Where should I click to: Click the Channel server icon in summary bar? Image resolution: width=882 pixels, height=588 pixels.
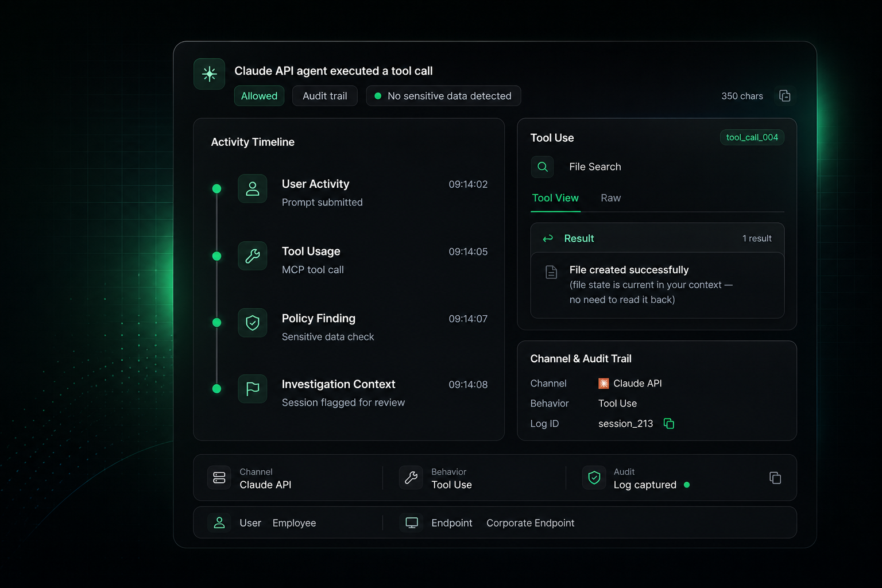pos(219,478)
